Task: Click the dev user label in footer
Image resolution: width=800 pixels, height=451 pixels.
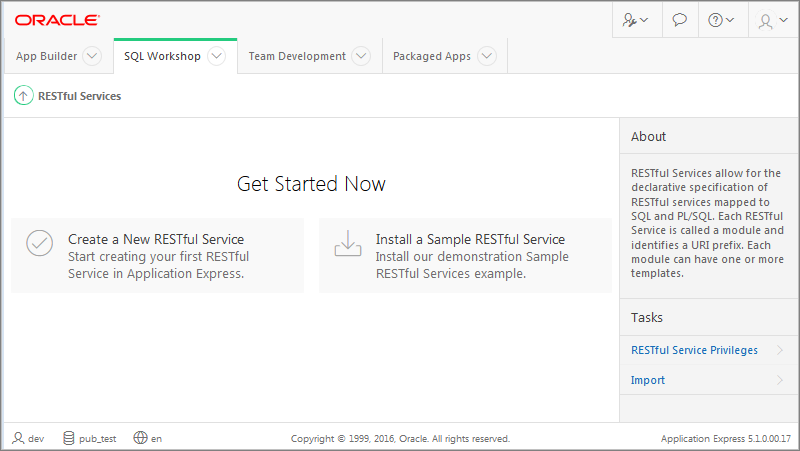Action: click(35, 438)
